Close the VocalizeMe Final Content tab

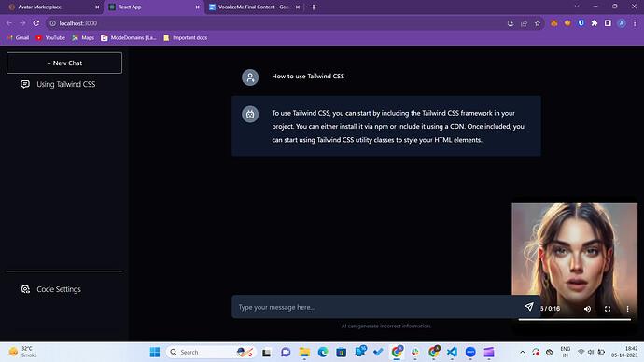[298, 7]
